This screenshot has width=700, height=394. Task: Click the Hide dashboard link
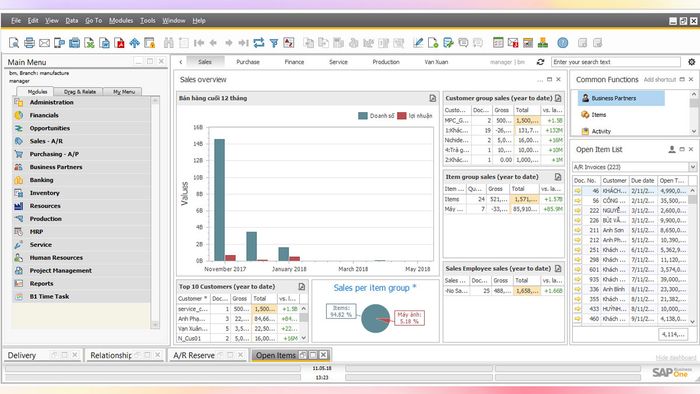(676, 358)
